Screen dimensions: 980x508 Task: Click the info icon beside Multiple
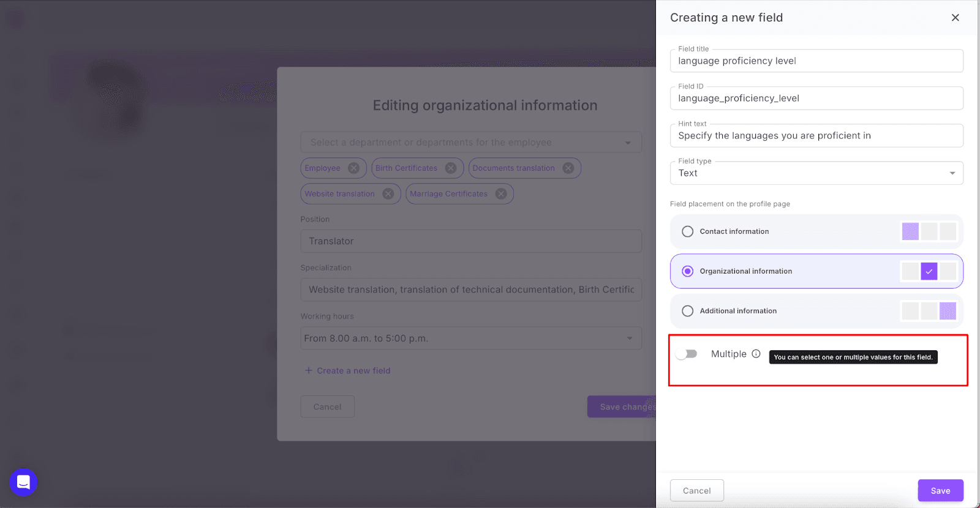756,354
